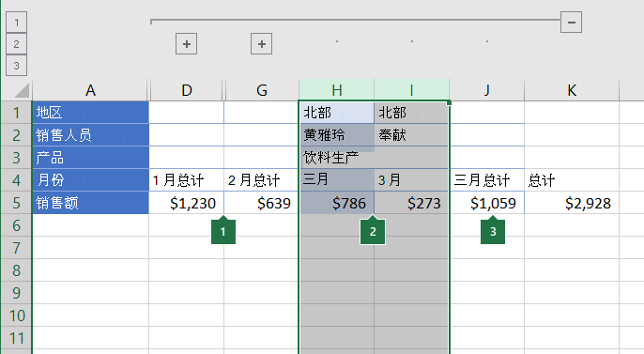The width and height of the screenshot is (644, 354).
Task: Click the $1,230 value cell
Action: (187, 203)
